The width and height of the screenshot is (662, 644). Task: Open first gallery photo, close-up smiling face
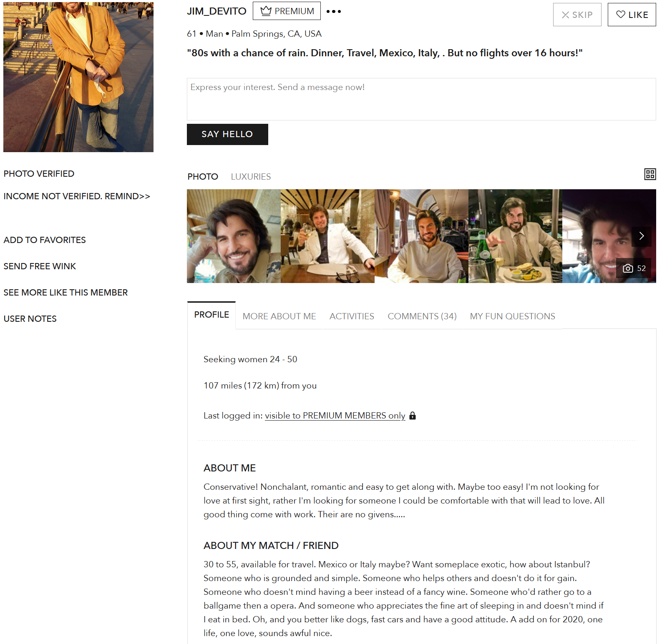tap(234, 236)
